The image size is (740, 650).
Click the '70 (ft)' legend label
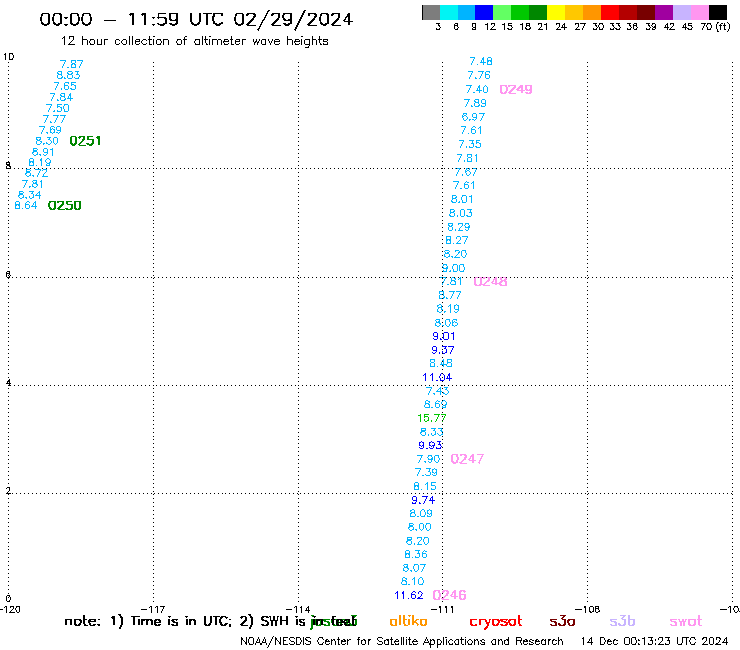[x=715, y=27]
